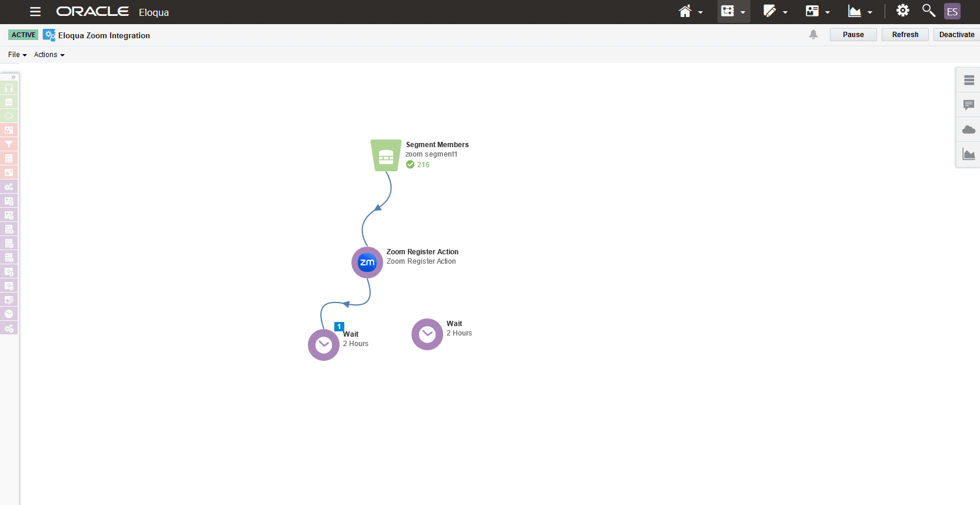This screenshot has height=505, width=980.
Task: Open the ES user profile avatar
Action: pyautogui.click(x=952, y=11)
